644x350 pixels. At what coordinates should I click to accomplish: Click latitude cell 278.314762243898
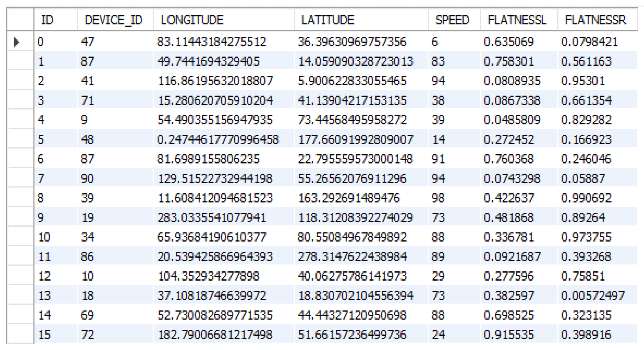(352, 257)
